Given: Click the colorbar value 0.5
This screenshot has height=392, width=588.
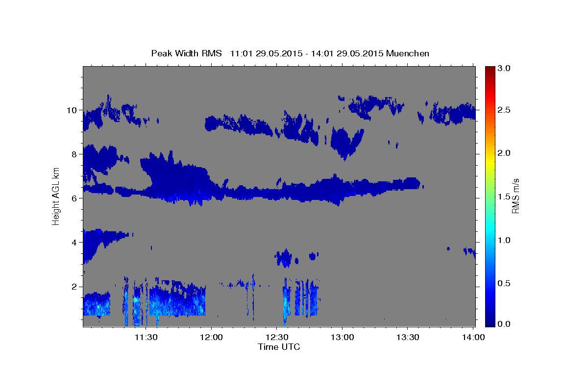Looking at the screenshot, I should (504, 284).
